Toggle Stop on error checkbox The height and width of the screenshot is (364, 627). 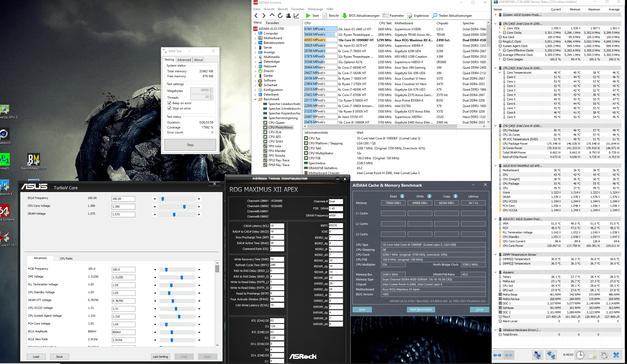(169, 108)
